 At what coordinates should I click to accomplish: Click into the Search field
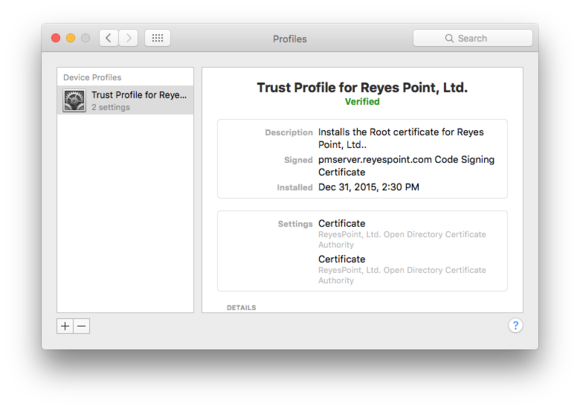[x=473, y=38]
